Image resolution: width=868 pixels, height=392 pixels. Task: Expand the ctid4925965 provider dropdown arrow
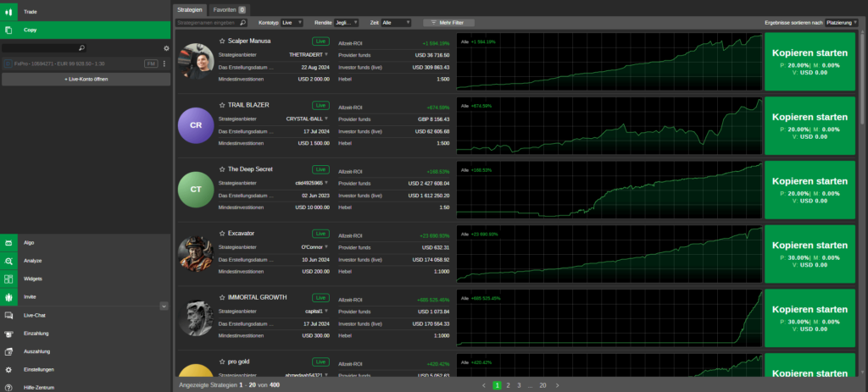click(326, 183)
